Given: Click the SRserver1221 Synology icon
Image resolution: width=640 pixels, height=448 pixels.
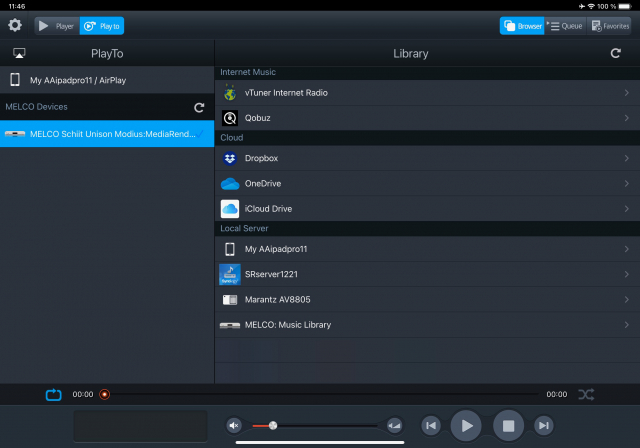Looking at the screenshot, I should [230, 274].
